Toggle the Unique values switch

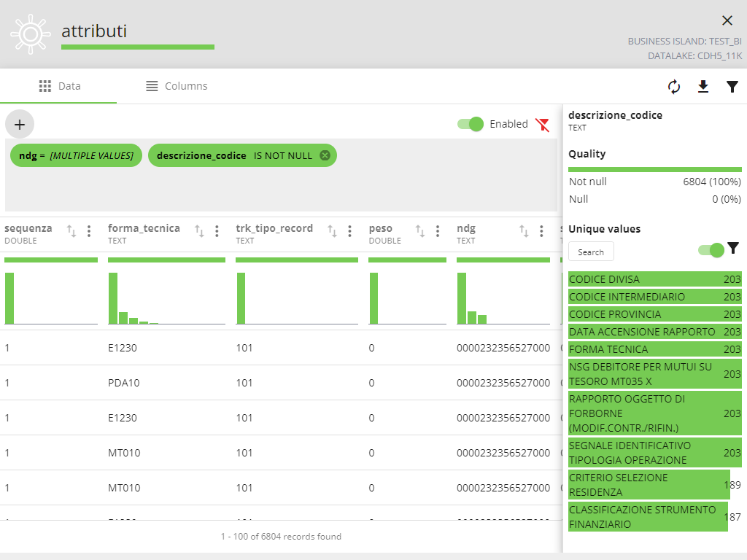pyautogui.click(x=711, y=250)
